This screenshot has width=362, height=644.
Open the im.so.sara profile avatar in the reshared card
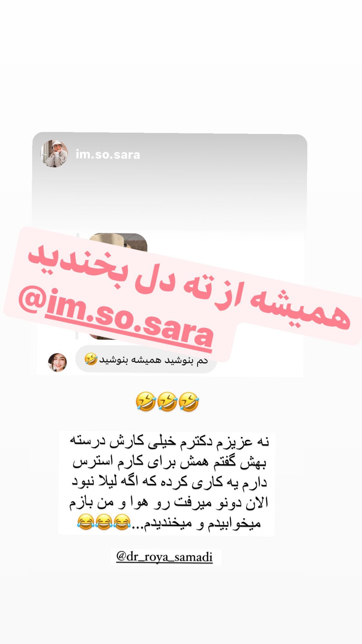click(54, 154)
